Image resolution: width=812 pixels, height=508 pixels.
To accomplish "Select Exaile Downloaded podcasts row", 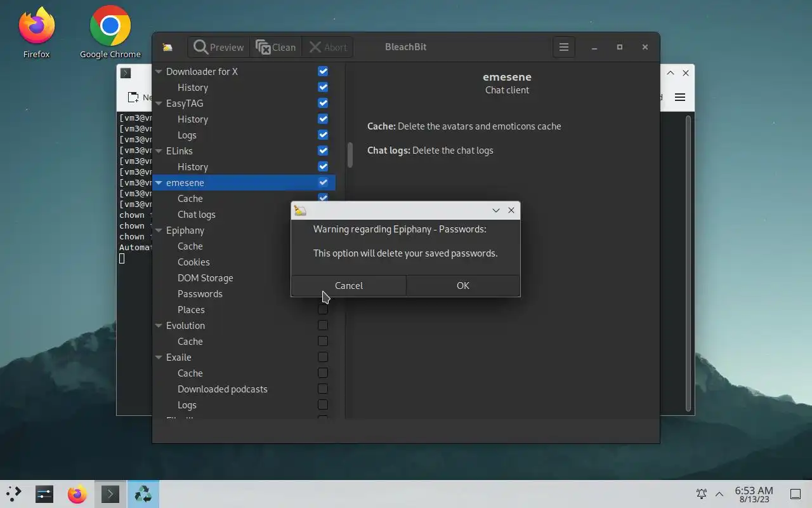I will [x=244, y=389].
